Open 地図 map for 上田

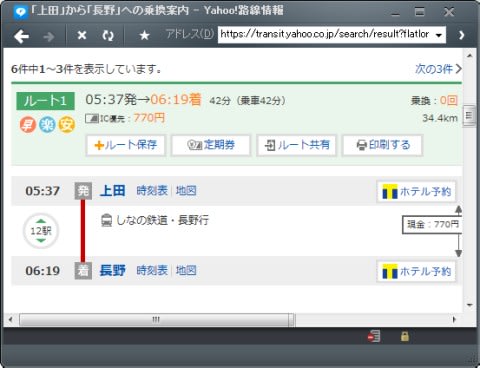[186, 191]
